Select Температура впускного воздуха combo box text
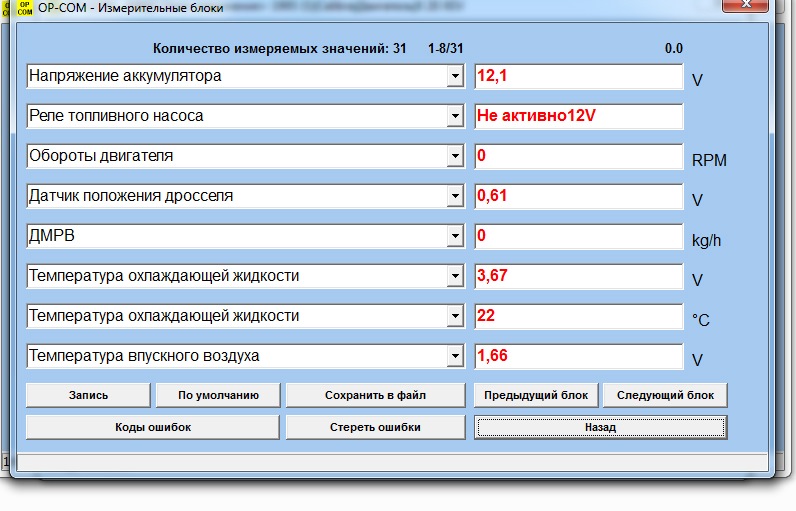Image resolution: width=796 pixels, height=511 pixels. (x=144, y=356)
